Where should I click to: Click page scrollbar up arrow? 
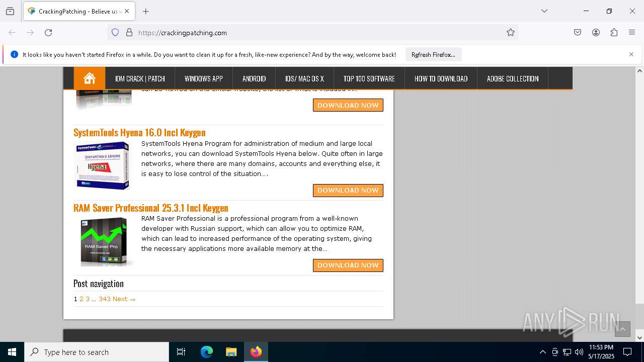tap(639, 71)
